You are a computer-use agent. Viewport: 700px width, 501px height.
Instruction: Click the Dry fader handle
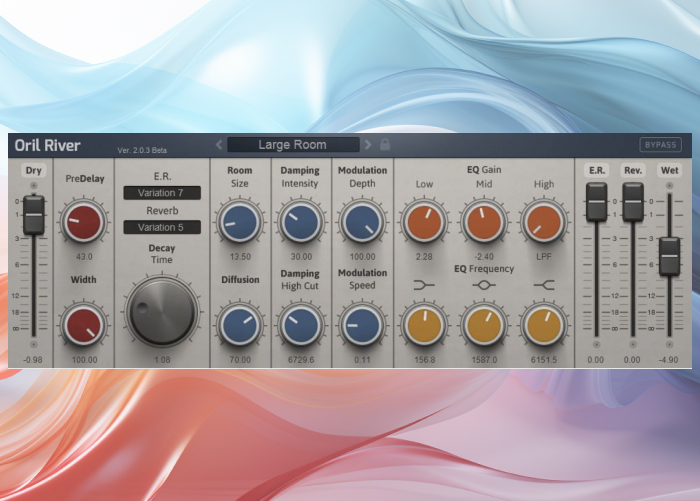33,215
